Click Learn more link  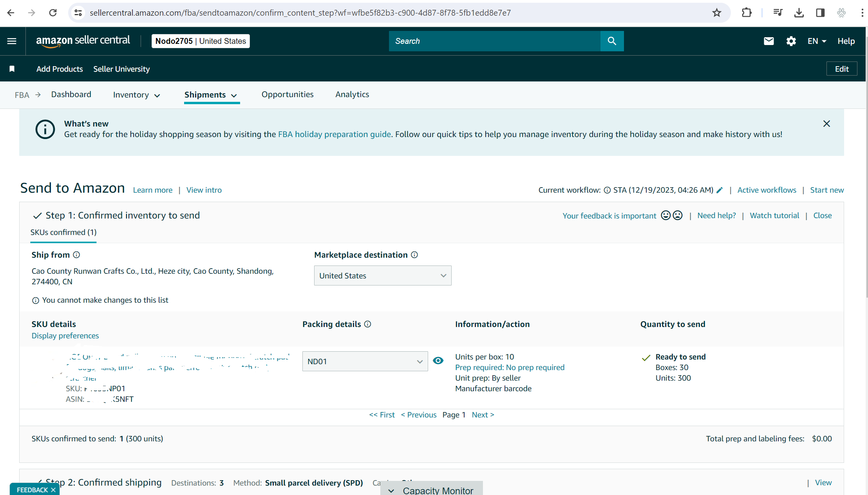(x=153, y=190)
